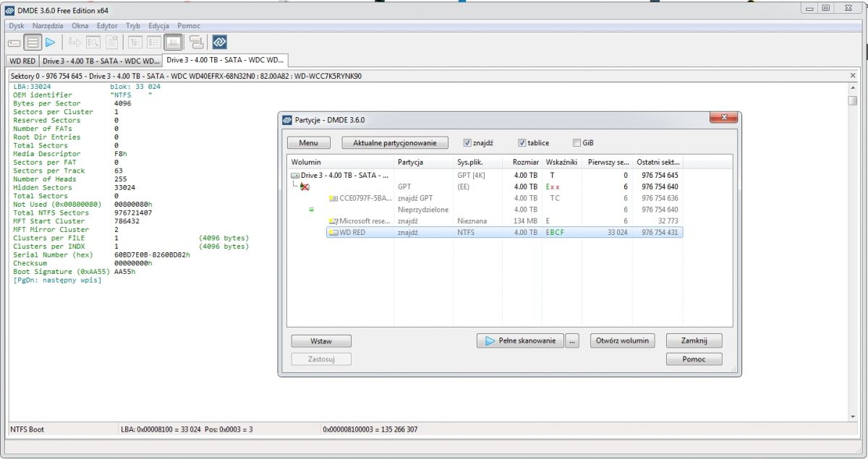
Task: Click the small green icon in Nieprzydzielone row
Action: [312, 210]
